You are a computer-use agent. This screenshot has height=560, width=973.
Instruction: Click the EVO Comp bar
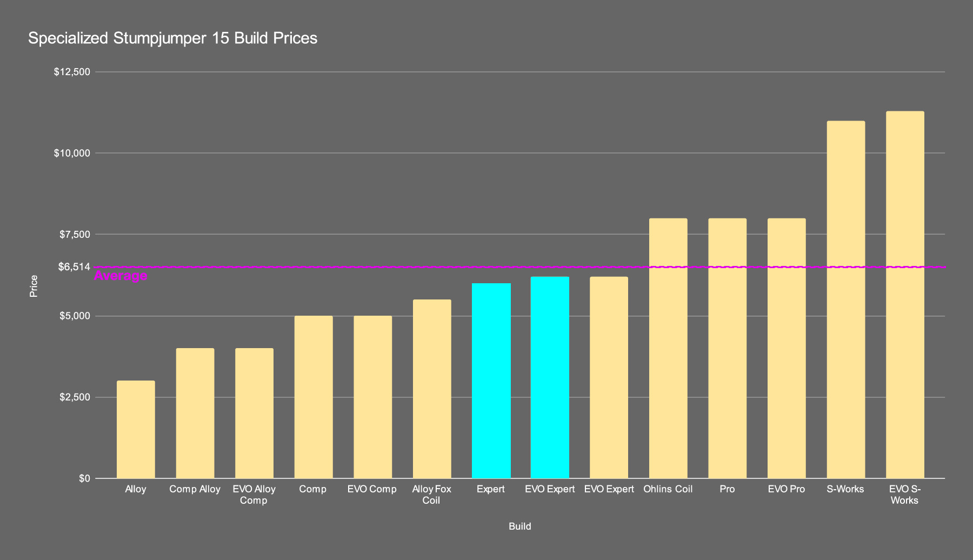click(x=372, y=397)
